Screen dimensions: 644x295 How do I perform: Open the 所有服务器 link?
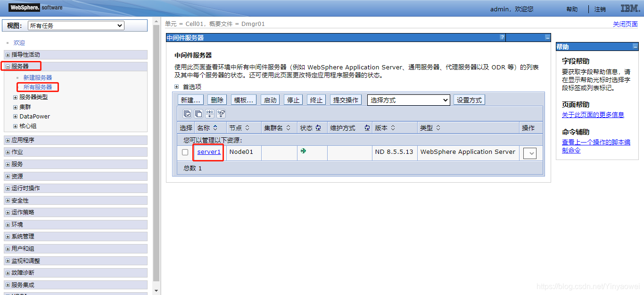(x=38, y=87)
